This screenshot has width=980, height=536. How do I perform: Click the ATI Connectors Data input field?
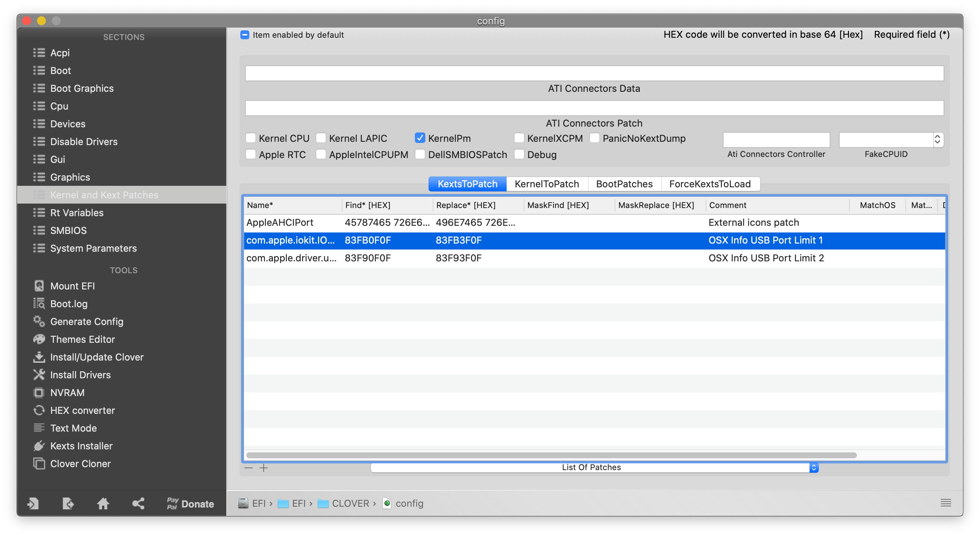(x=594, y=73)
